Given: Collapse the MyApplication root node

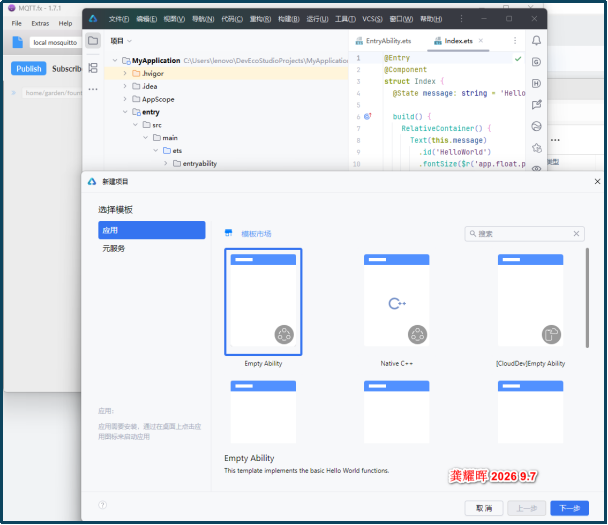Looking at the screenshot, I should 115,60.
